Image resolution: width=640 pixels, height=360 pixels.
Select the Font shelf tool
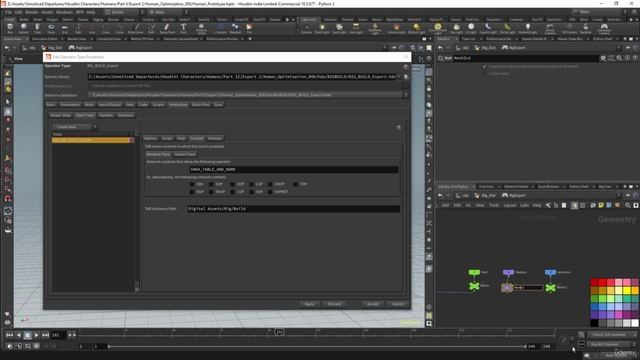pos(183,29)
